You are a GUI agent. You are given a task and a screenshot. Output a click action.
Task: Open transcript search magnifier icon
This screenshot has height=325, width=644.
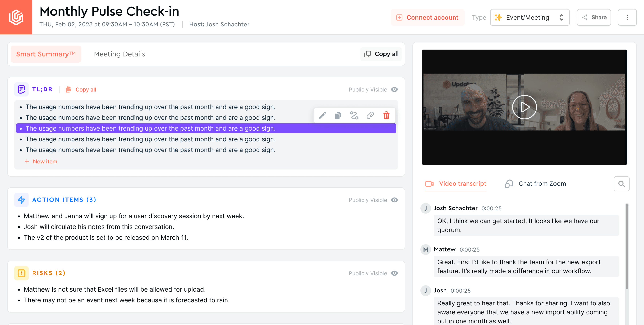(622, 184)
